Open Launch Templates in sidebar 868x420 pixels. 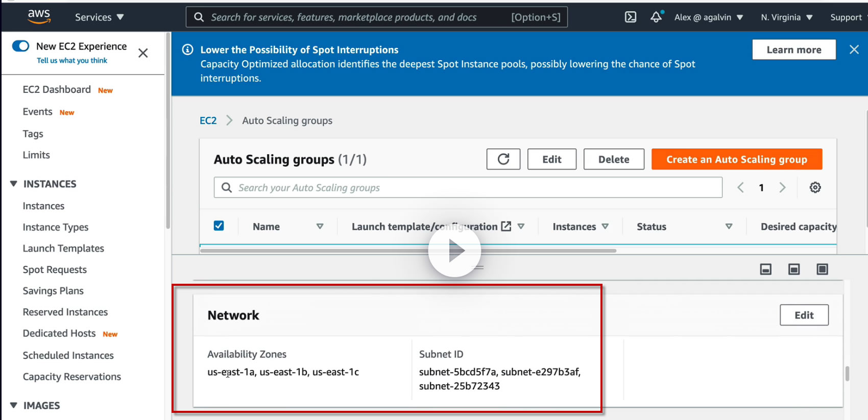point(63,249)
